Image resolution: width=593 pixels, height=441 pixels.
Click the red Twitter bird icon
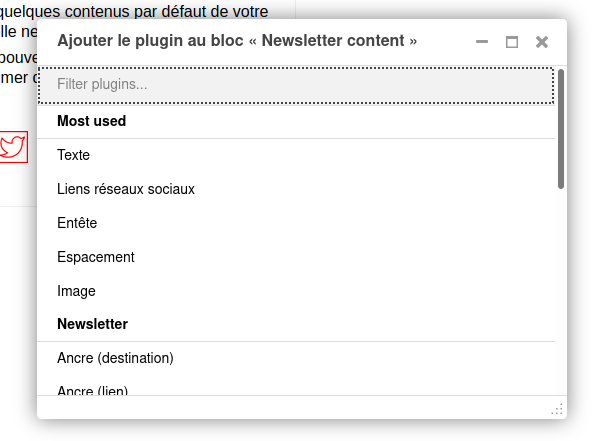point(13,147)
